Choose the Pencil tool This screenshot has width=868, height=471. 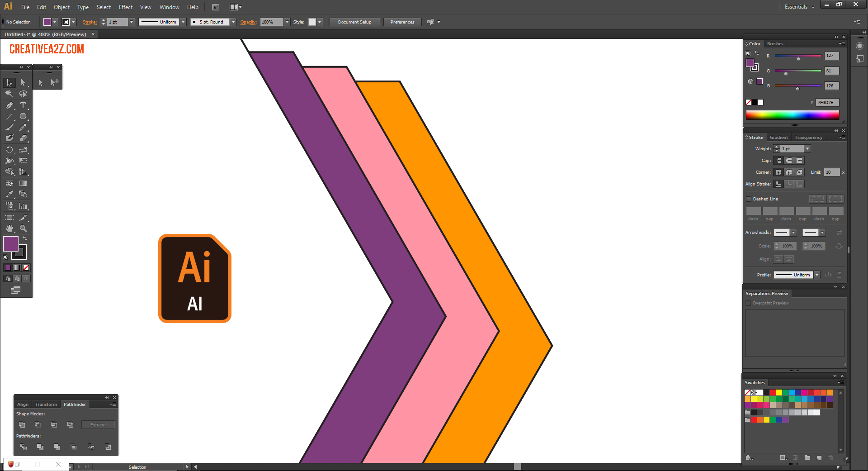pyautogui.click(x=23, y=127)
